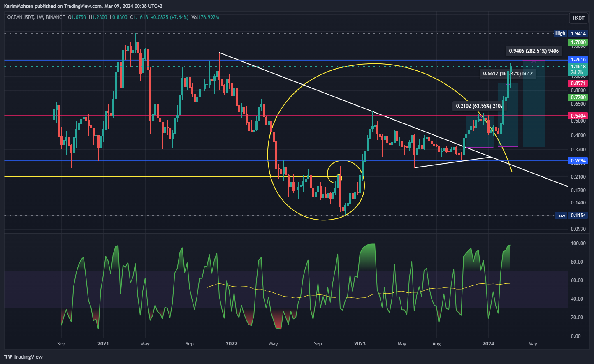Select the green 0.7200 price label
The height and width of the screenshot is (364, 594).
point(578,97)
